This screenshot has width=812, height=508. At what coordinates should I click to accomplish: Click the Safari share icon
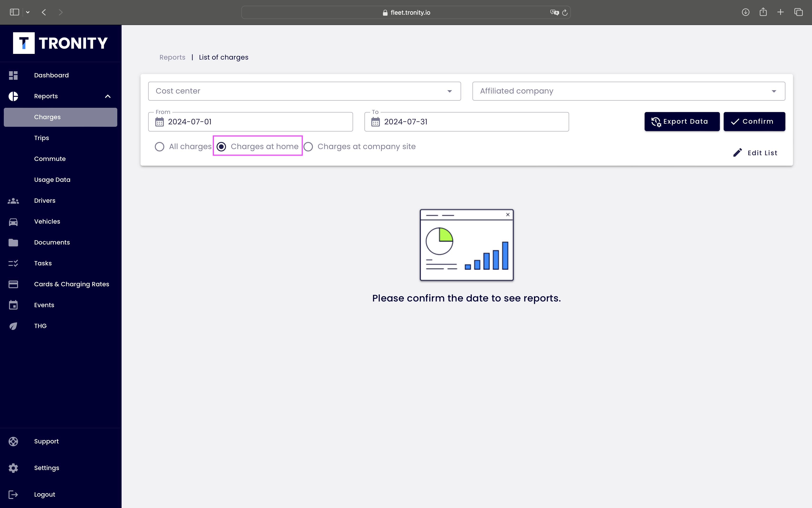point(763,12)
